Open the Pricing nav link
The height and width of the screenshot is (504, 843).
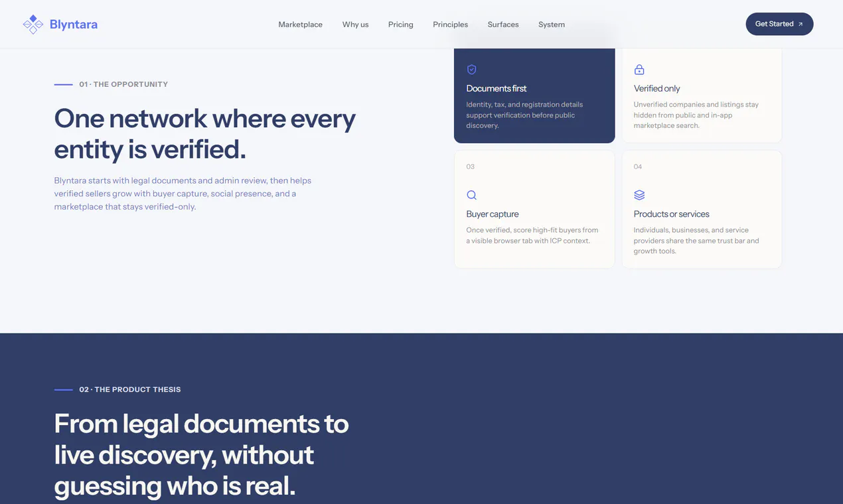point(400,25)
